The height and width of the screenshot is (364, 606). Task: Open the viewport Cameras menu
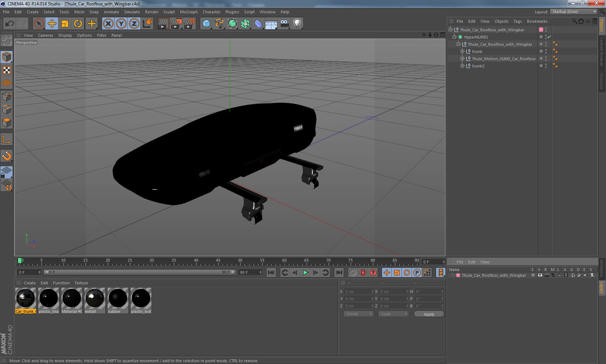[x=45, y=35]
